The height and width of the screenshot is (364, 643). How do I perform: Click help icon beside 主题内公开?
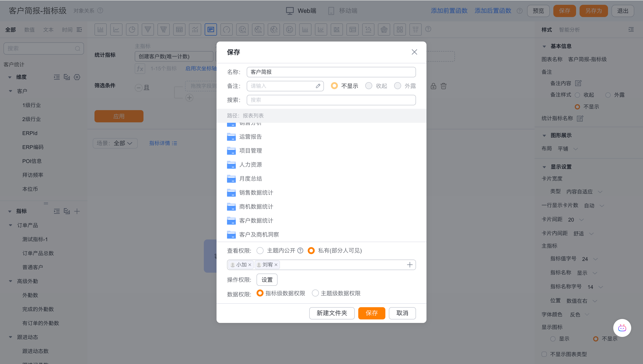(x=300, y=251)
